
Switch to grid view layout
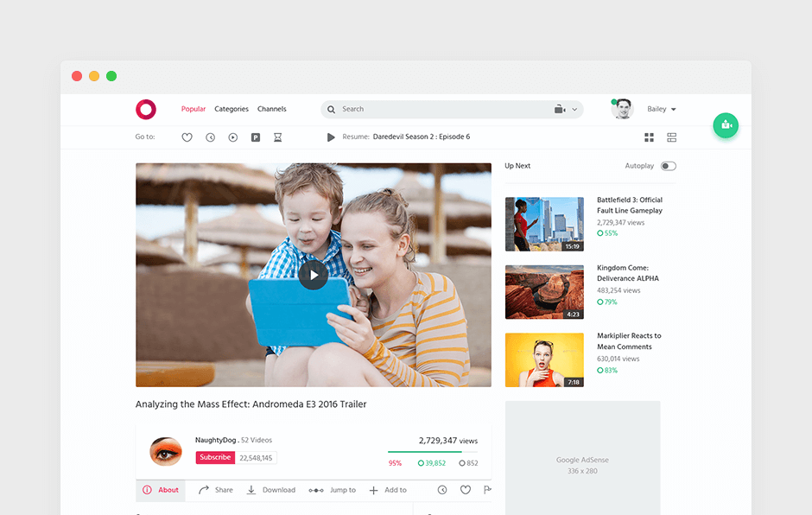coord(649,137)
